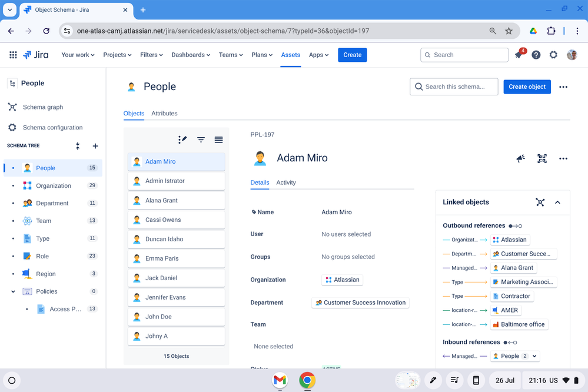This screenshot has height=392, width=588.
Task: Click the Jira logo
Action: pyautogui.click(x=36, y=55)
